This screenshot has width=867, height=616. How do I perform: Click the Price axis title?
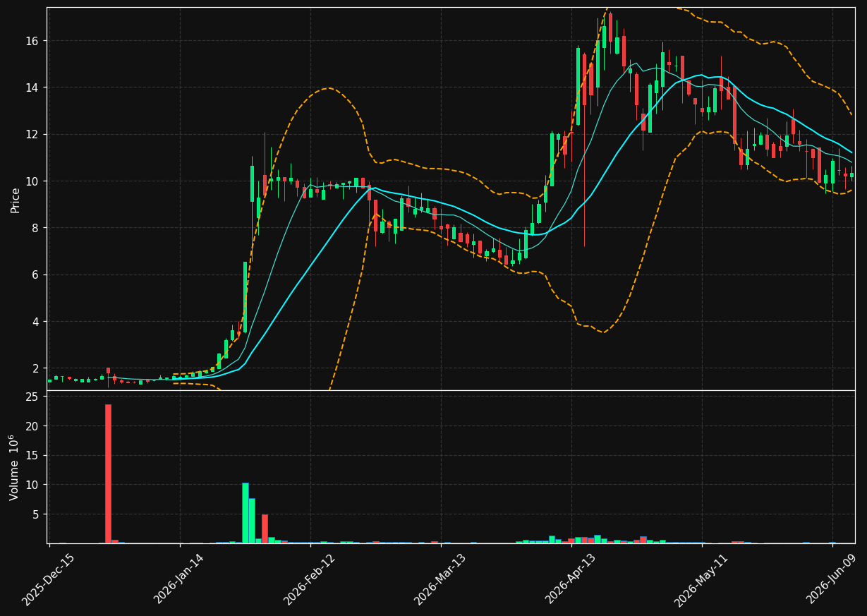coord(15,200)
